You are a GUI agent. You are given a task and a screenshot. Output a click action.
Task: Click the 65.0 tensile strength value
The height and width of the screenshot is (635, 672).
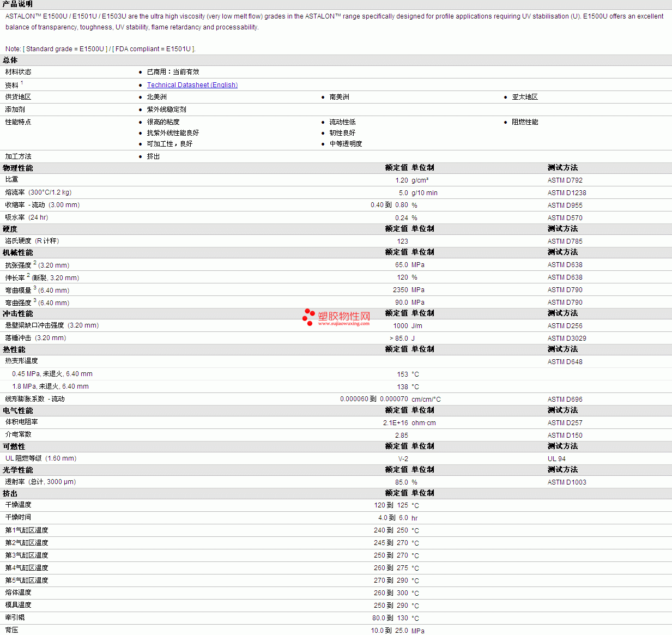[402, 265]
